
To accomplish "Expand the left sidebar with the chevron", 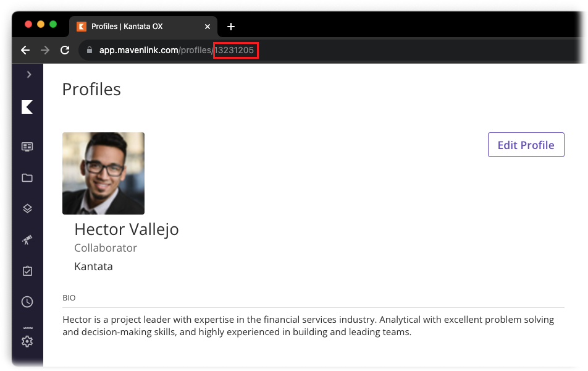I will click(x=29, y=74).
